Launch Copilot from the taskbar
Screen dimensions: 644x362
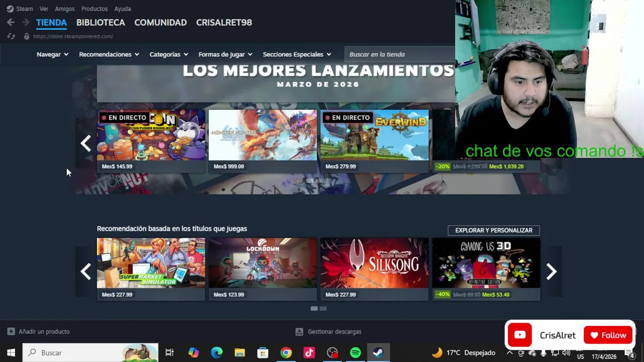(193, 352)
